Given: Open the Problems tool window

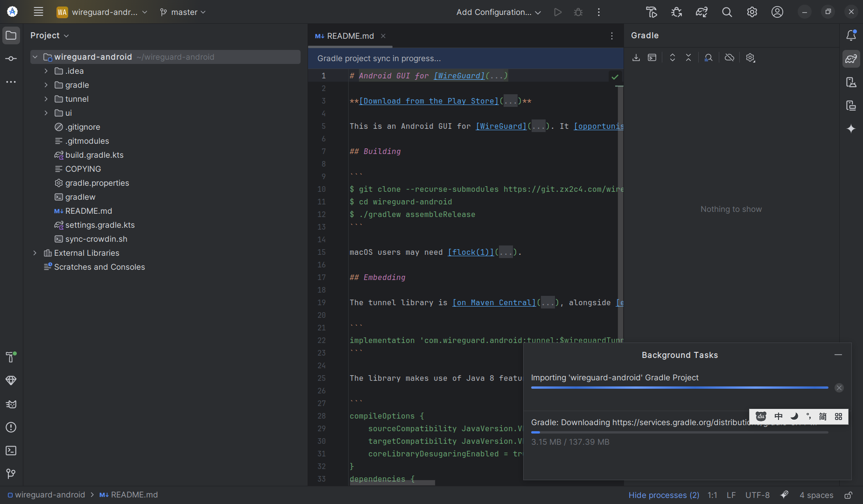Looking at the screenshot, I should tap(11, 427).
